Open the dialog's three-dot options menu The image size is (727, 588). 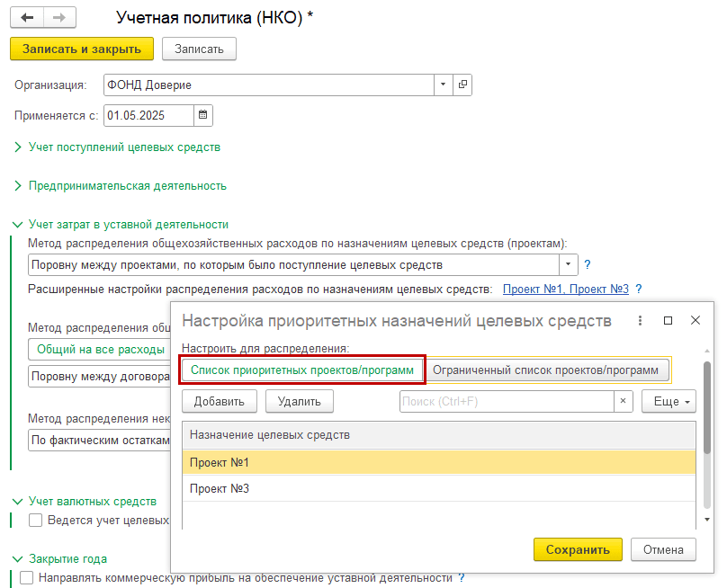[x=640, y=321]
